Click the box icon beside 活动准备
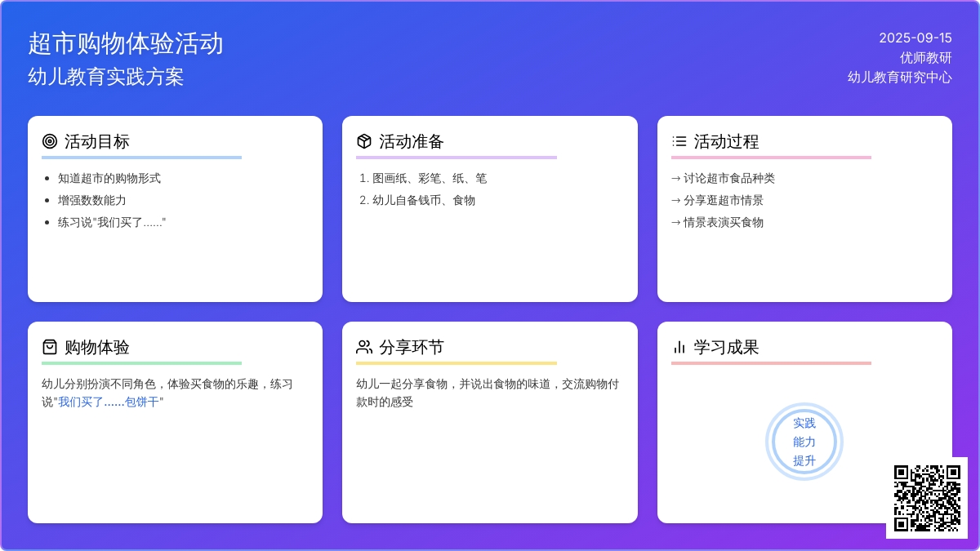 point(364,141)
